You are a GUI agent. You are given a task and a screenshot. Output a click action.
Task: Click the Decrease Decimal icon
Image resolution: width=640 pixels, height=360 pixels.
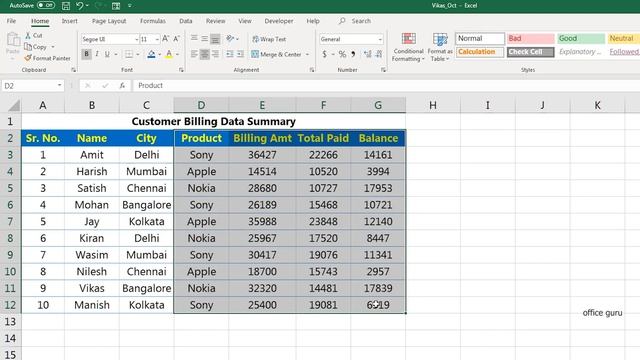pos(379,54)
